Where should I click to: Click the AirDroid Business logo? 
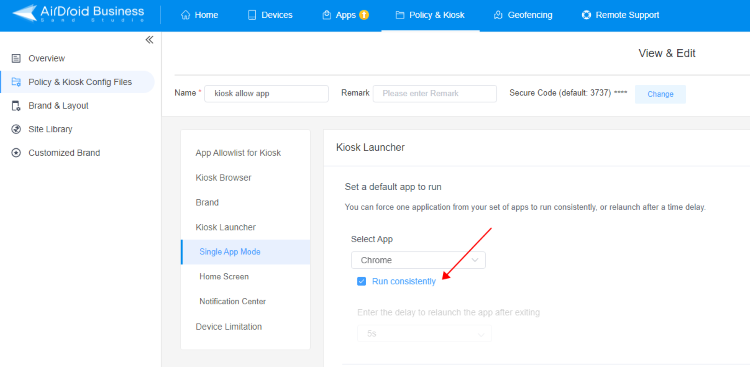(78, 13)
